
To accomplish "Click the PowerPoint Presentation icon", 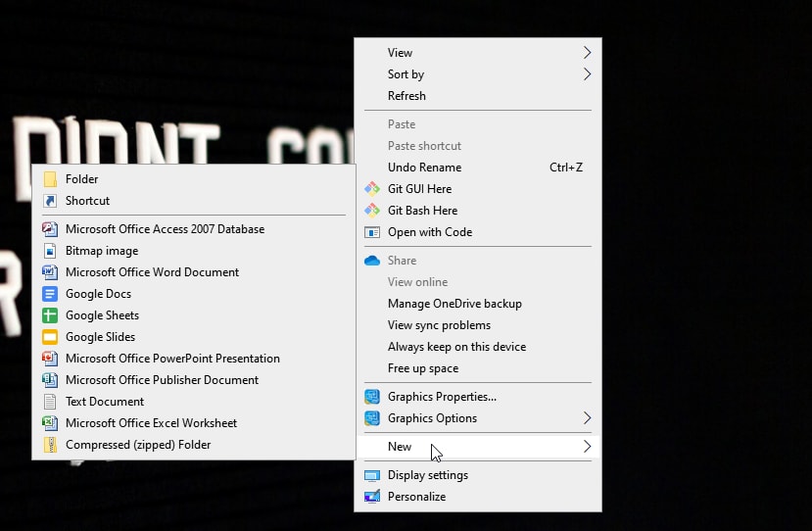I will click(50, 359).
